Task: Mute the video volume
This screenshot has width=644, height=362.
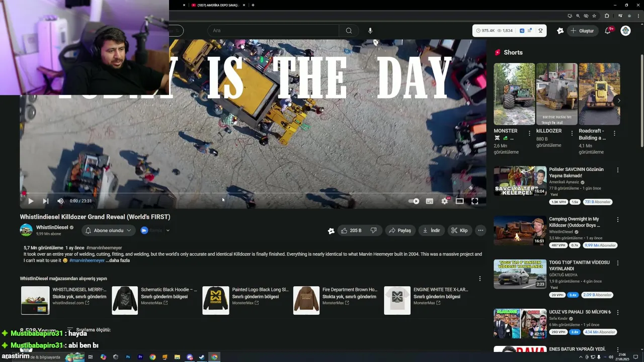Action: pos(60,201)
